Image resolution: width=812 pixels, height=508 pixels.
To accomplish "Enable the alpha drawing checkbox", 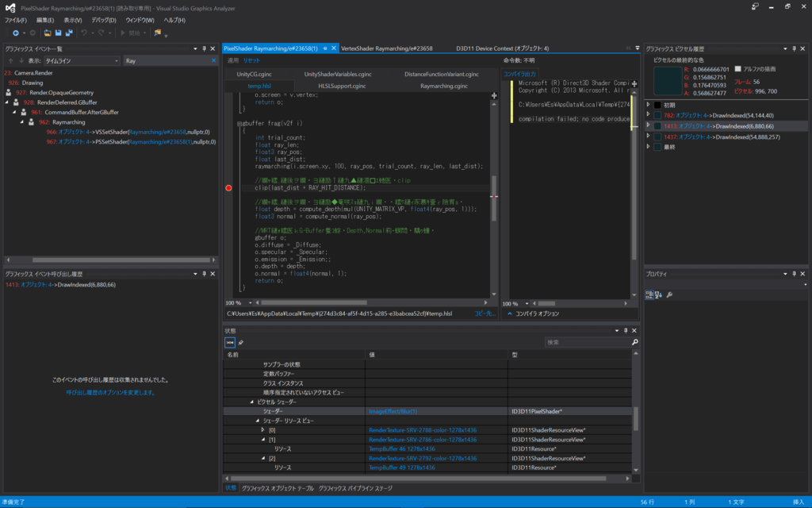I will 738,69.
